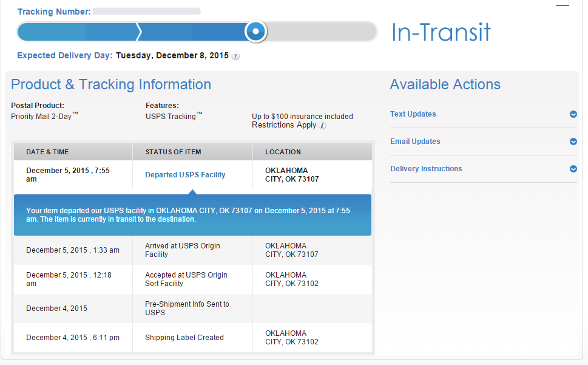Click the redacted tracking number field
The width and height of the screenshot is (588, 365).
coord(147,12)
